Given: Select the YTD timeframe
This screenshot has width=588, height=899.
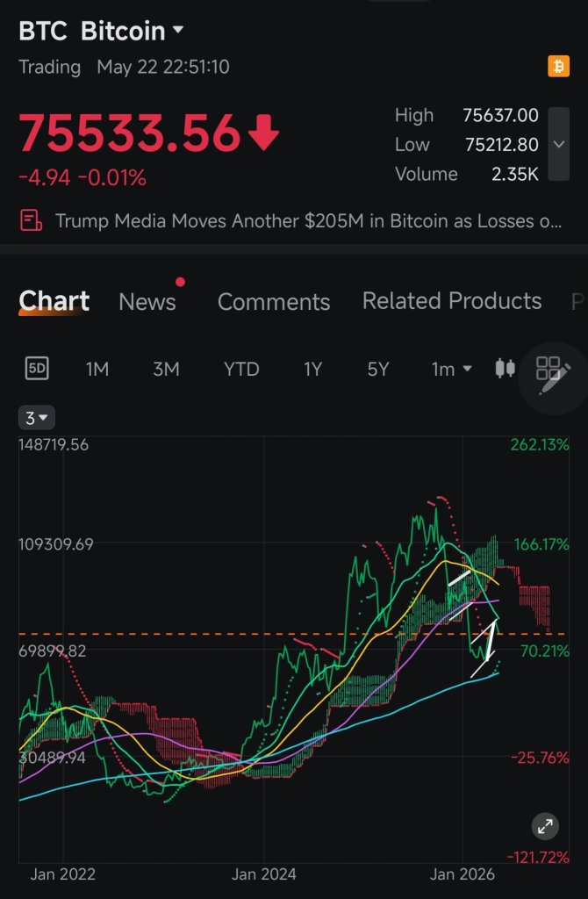Looking at the screenshot, I should 241,370.
